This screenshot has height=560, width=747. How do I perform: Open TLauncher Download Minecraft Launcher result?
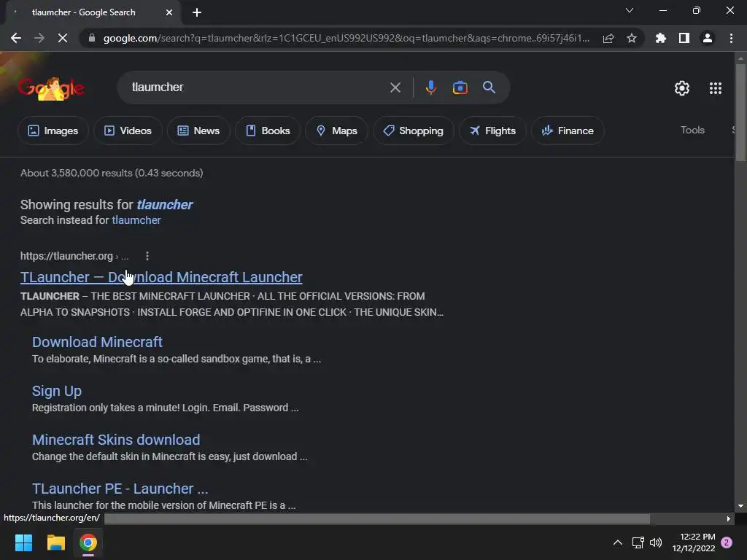coord(161,277)
